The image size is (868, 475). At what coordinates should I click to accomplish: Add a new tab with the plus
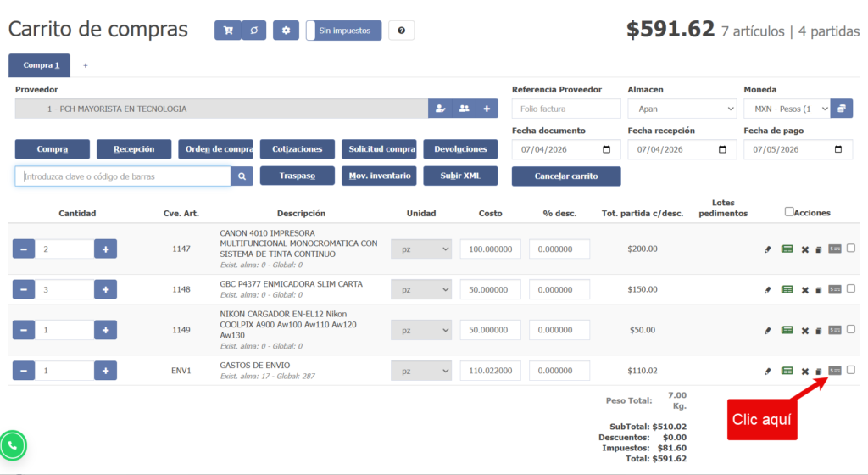point(85,65)
